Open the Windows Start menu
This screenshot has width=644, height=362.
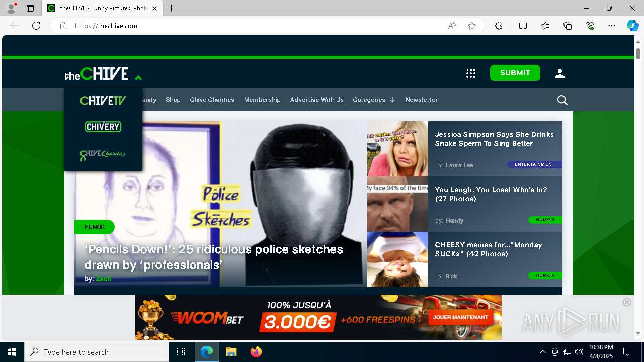tap(12, 352)
